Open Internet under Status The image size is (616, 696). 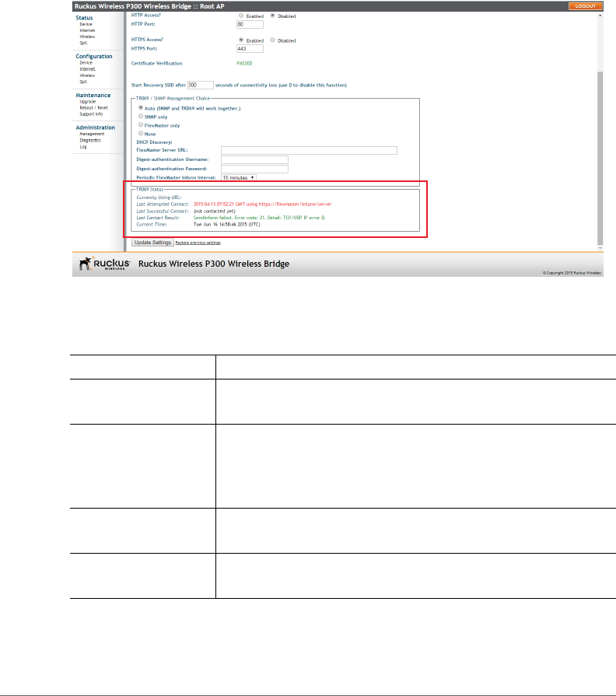[x=87, y=30]
